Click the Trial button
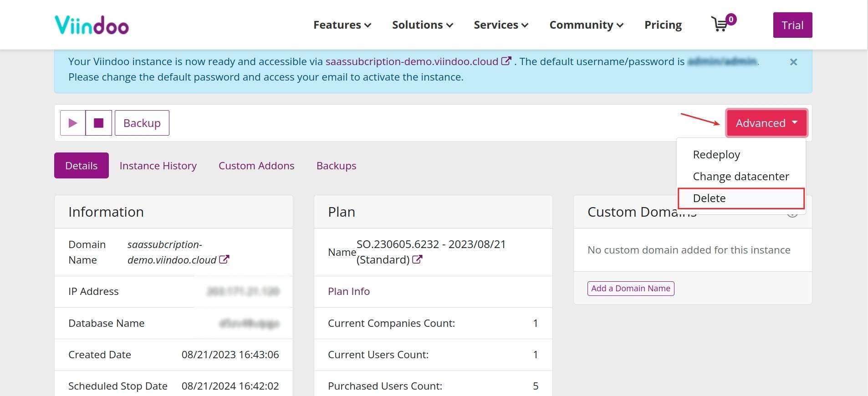Image resolution: width=868 pixels, height=396 pixels. pos(792,25)
